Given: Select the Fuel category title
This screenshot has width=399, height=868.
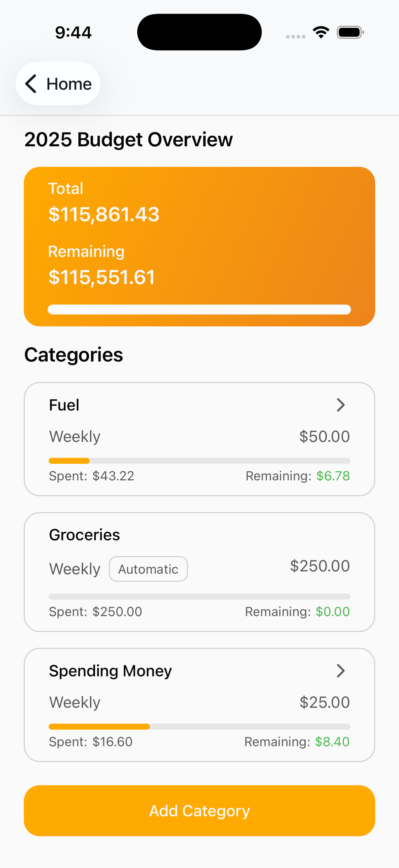Looking at the screenshot, I should [x=64, y=405].
